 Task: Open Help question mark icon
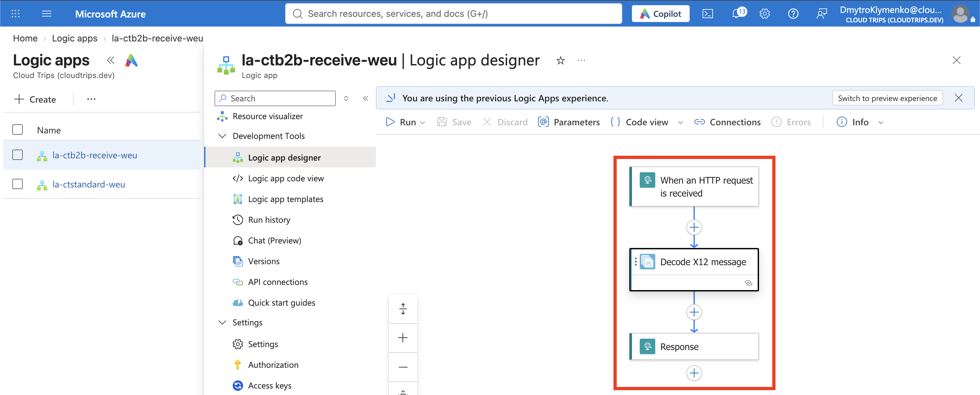pyautogui.click(x=793, y=14)
